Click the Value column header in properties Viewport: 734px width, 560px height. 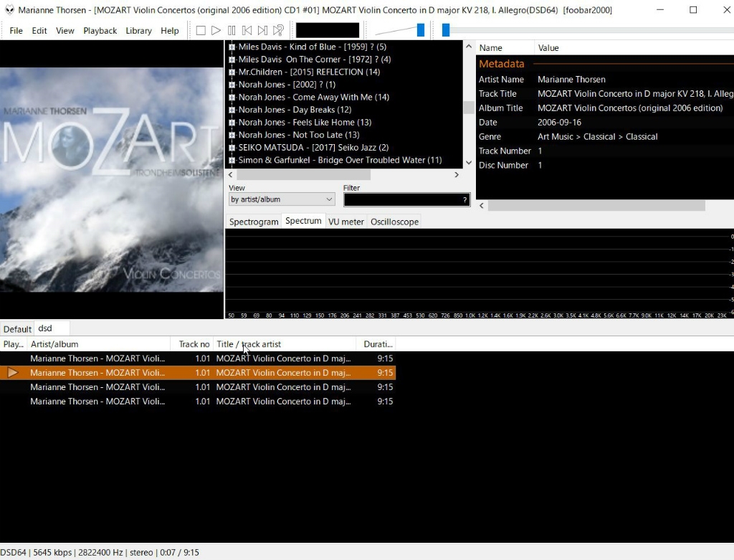tap(634, 48)
